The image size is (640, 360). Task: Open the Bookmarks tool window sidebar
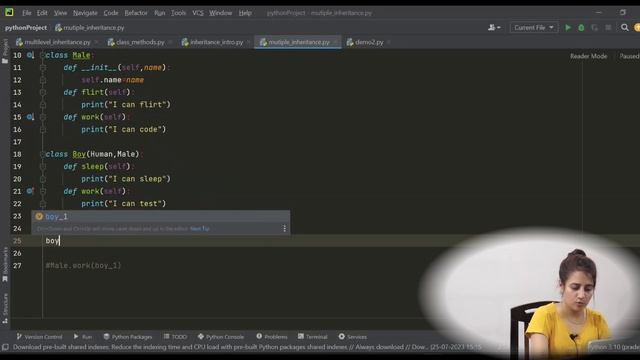click(5, 264)
